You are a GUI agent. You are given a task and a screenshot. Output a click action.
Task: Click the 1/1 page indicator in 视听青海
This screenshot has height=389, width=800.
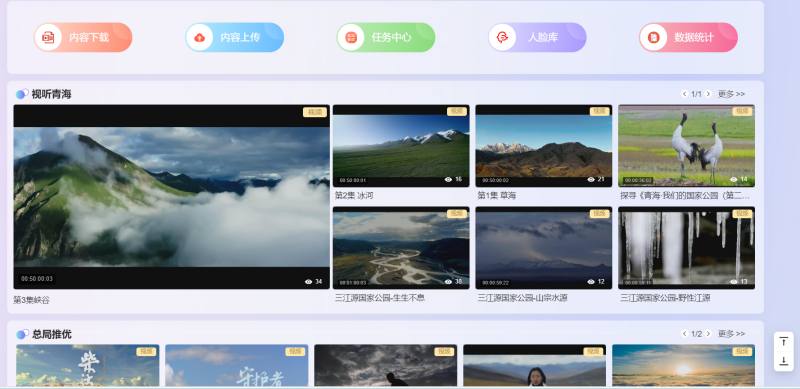pyautogui.click(x=696, y=94)
